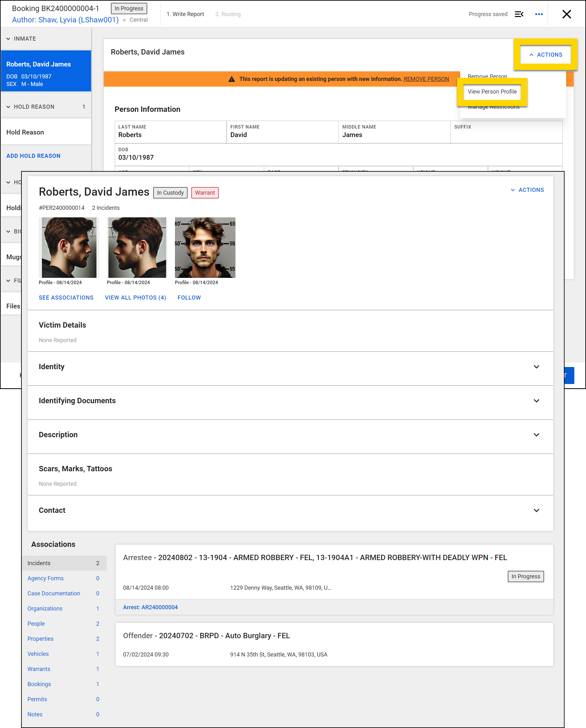Open the Arrest AR240000004 record
Screen dimensions: 586x728
tap(150, 607)
